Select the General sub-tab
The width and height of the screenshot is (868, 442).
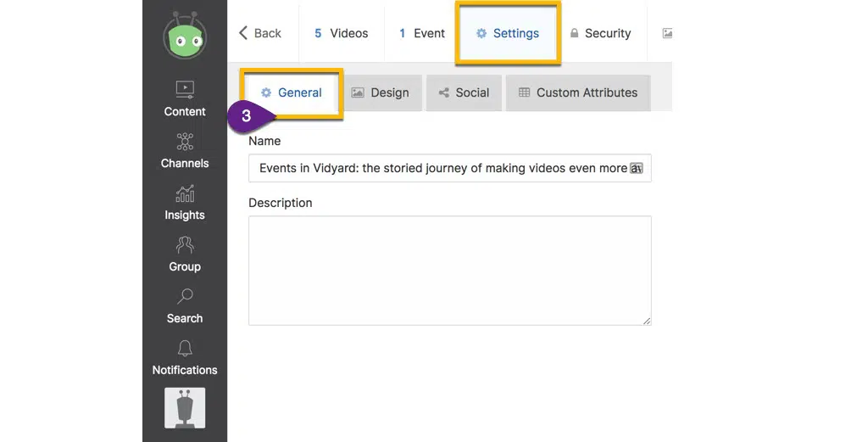[x=292, y=92]
